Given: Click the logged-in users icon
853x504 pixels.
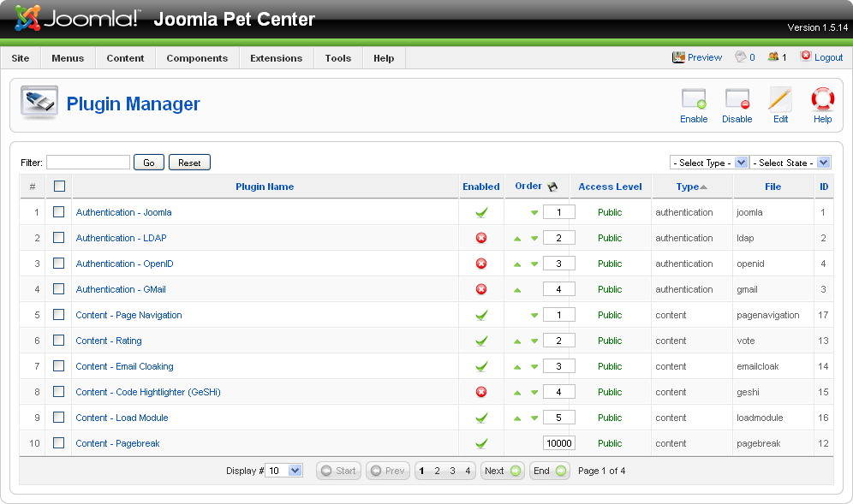Looking at the screenshot, I should pyautogui.click(x=773, y=56).
